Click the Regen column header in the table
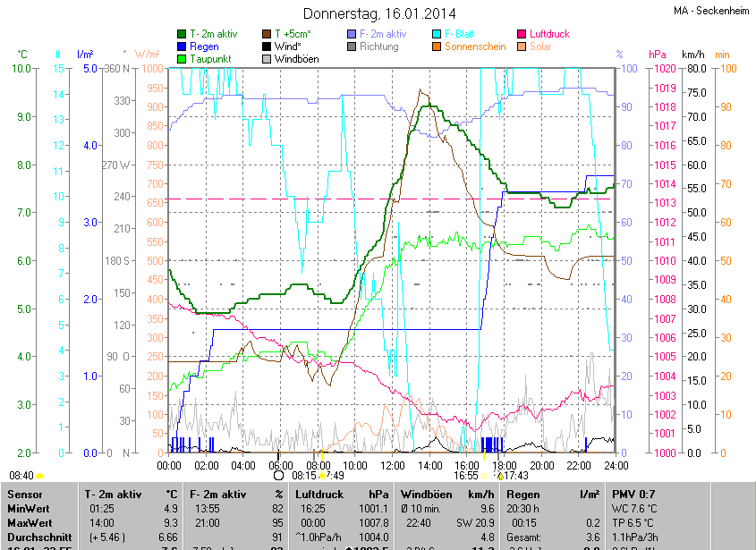This screenshot has height=550, width=756. click(523, 494)
